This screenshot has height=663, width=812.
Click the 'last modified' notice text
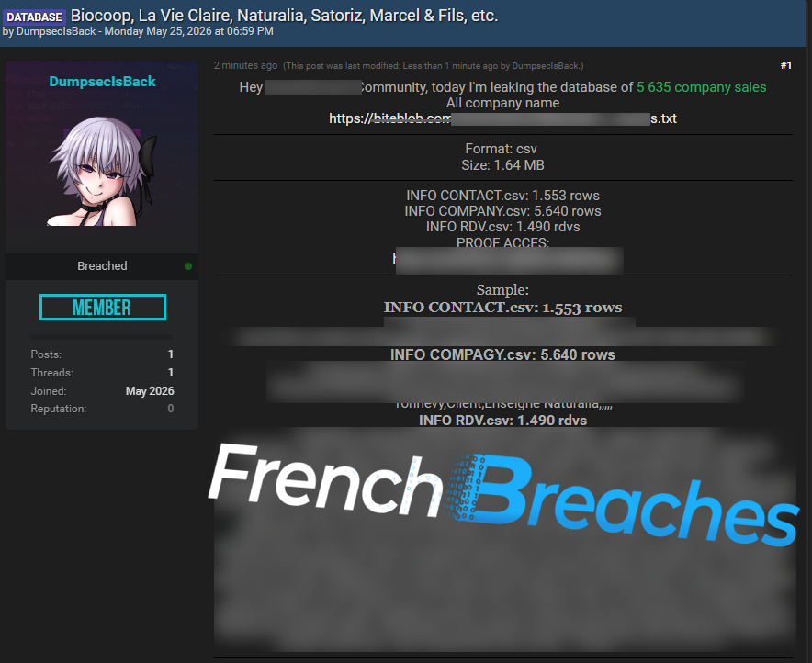(x=433, y=66)
